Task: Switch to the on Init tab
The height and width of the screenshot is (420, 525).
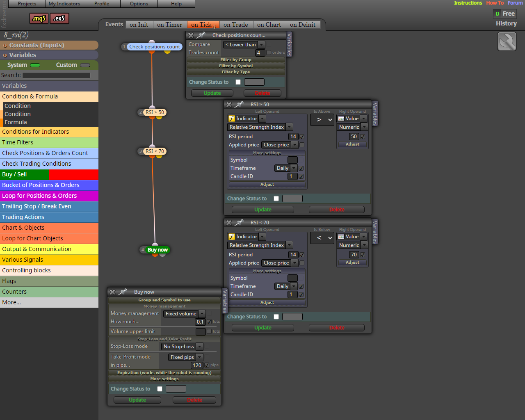Action: coord(139,25)
